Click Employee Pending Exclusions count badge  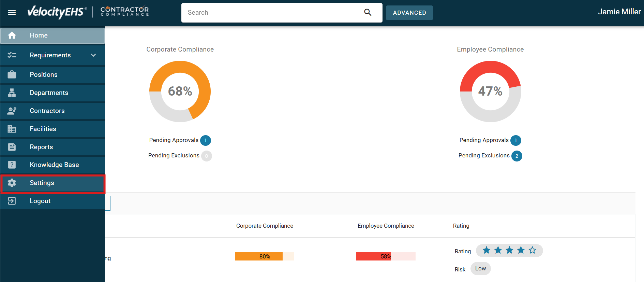click(x=517, y=156)
